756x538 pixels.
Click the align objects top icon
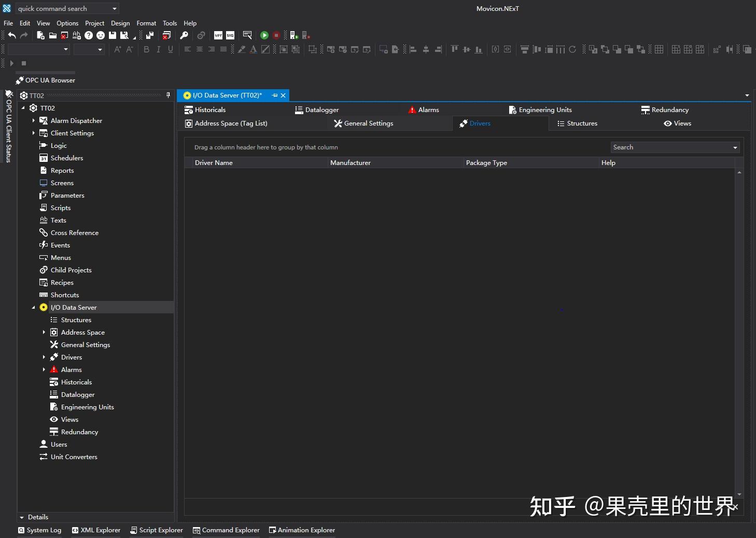coord(455,49)
